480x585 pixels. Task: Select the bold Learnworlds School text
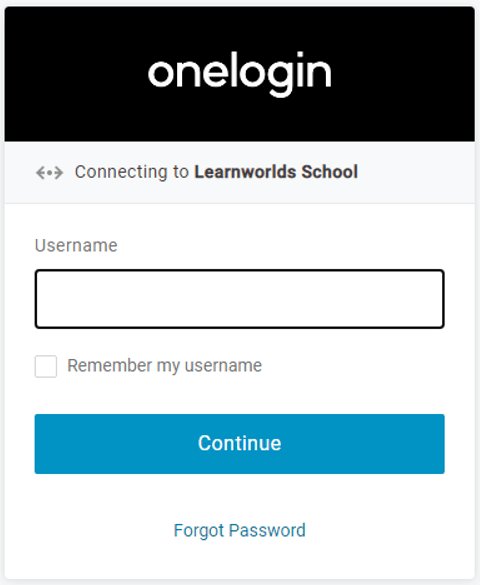[276, 172]
